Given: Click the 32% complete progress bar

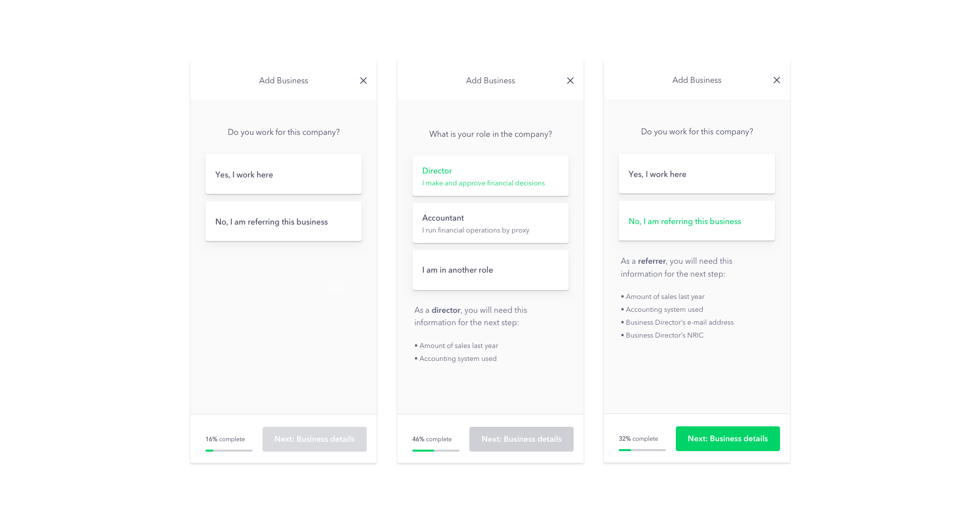Looking at the screenshot, I should (642, 450).
